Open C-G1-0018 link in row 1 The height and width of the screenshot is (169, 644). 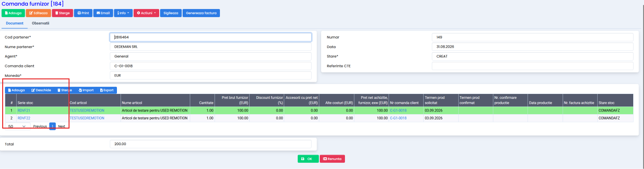point(398,110)
